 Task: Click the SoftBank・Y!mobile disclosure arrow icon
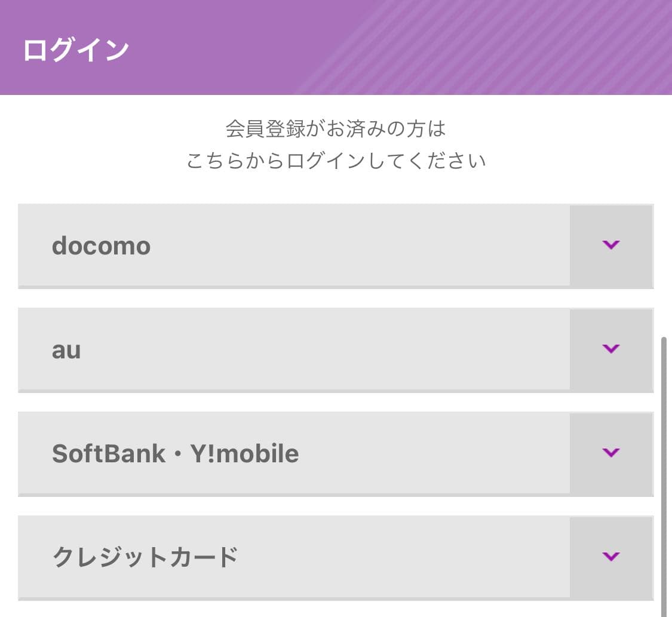(610, 453)
